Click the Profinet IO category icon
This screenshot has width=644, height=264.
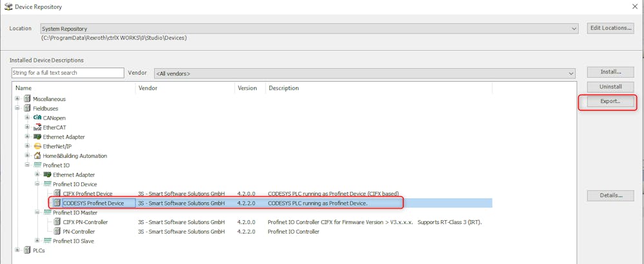[37, 165]
